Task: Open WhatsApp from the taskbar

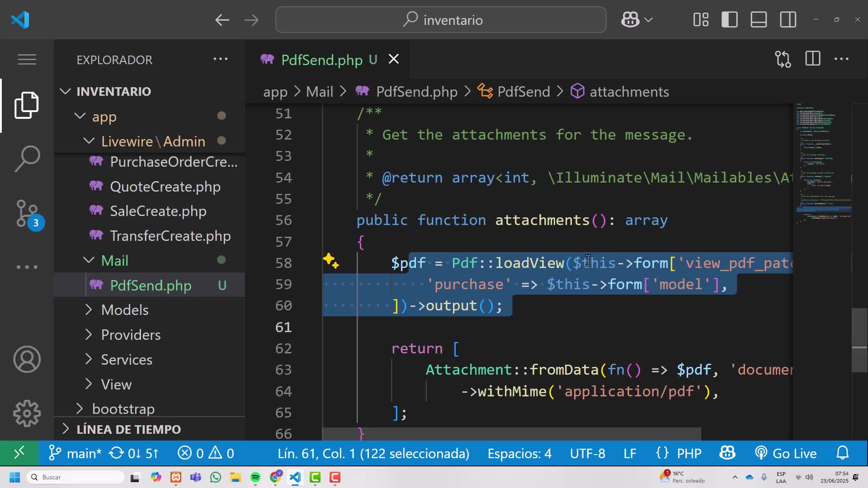Action: (216, 477)
